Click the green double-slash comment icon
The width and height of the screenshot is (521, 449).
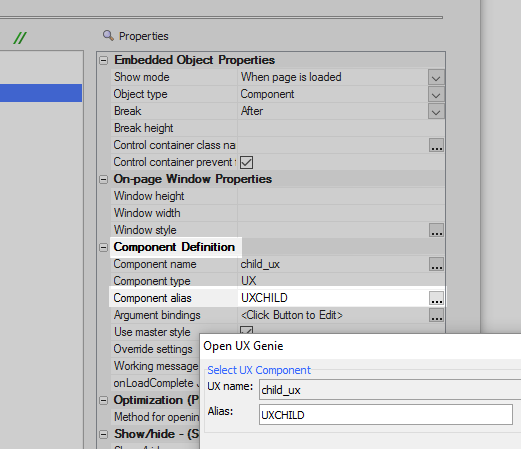click(x=20, y=38)
